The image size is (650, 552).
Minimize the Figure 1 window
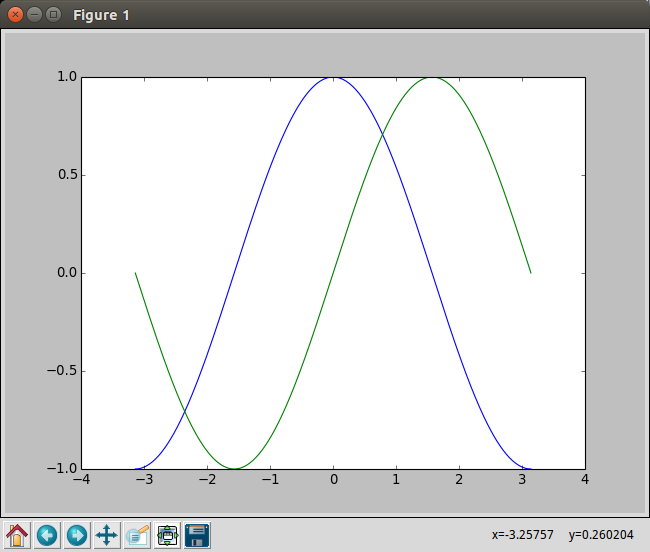pos(34,15)
